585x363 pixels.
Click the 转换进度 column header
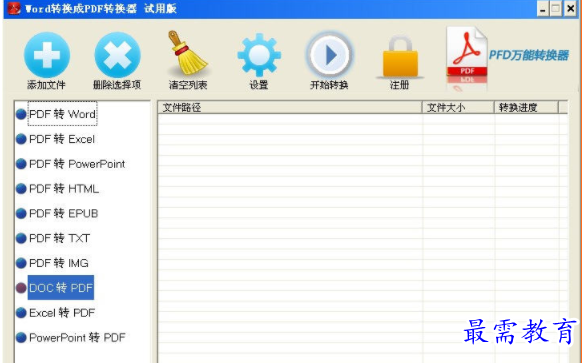click(x=526, y=107)
